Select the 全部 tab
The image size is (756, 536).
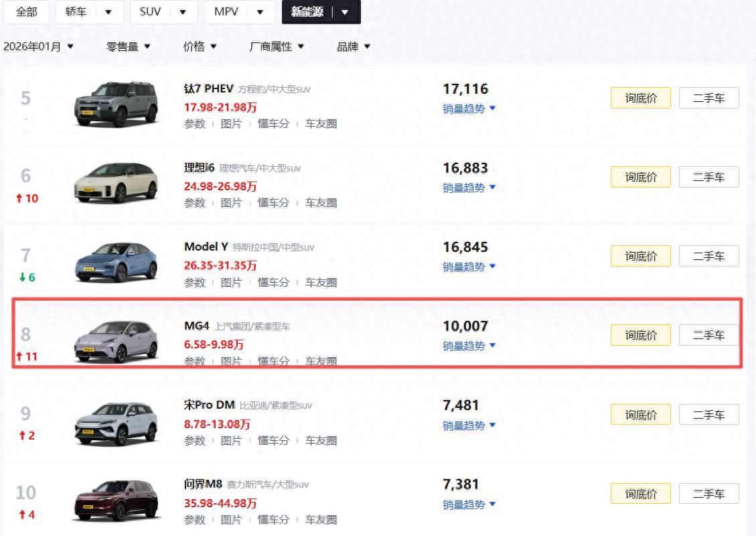click(26, 12)
